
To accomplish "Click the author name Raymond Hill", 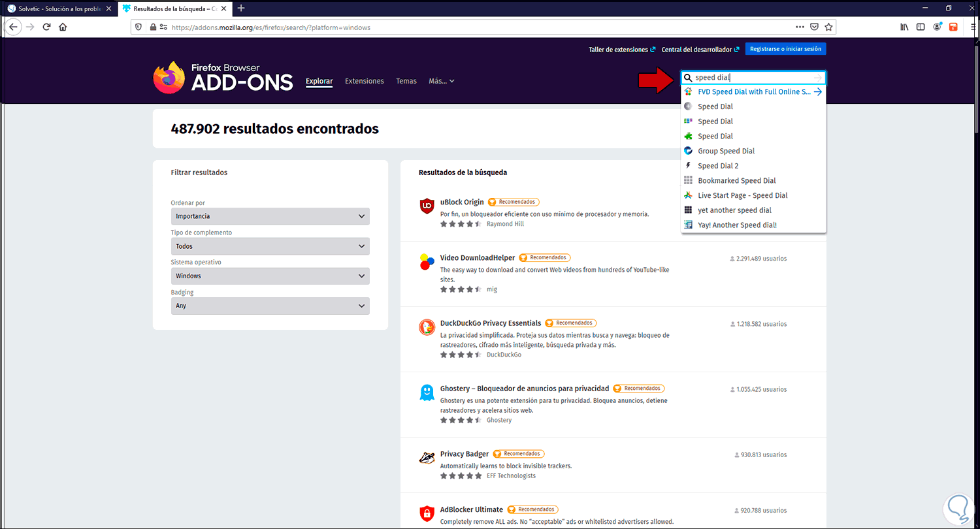I will point(505,224).
